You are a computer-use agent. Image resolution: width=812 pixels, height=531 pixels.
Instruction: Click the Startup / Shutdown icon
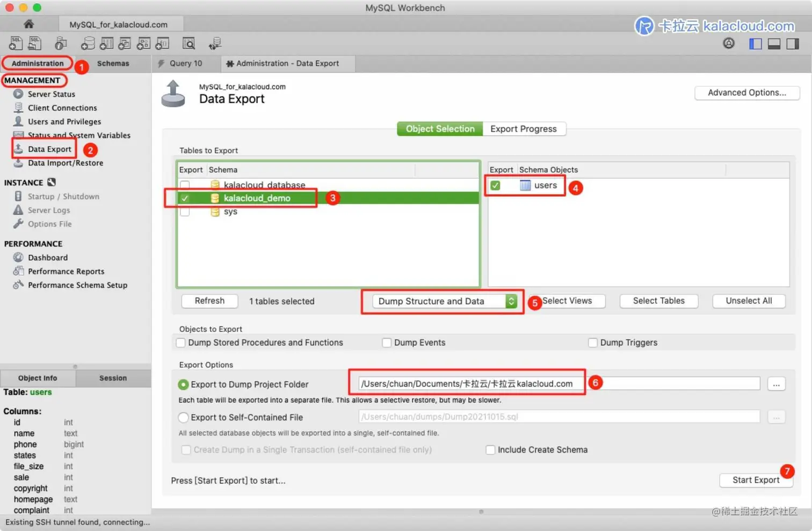pos(18,196)
